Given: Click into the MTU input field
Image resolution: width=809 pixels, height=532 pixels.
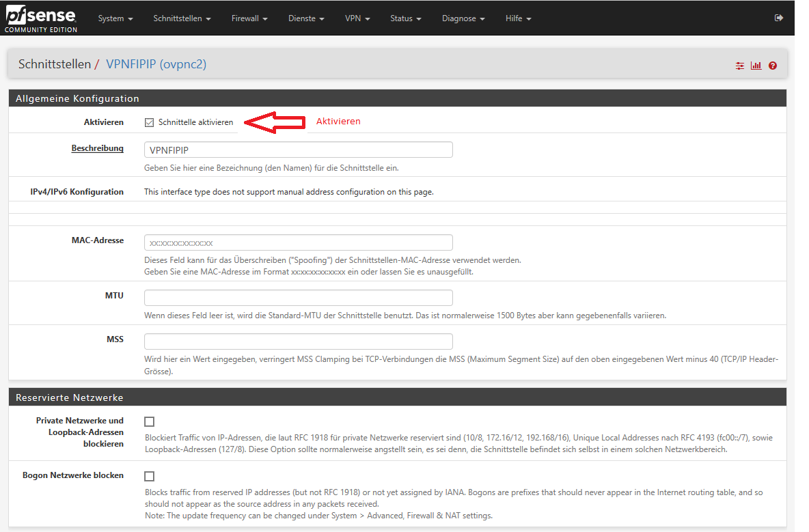Looking at the screenshot, I should (x=298, y=298).
